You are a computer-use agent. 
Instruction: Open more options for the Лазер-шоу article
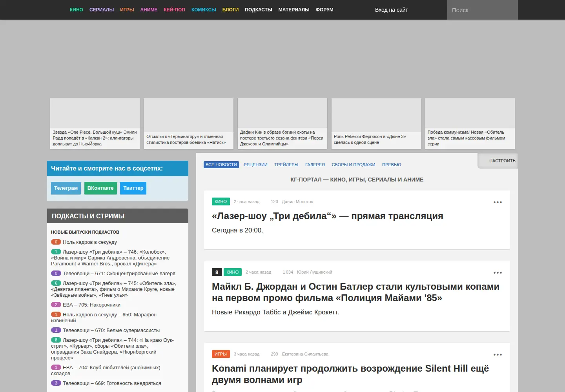pyautogui.click(x=498, y=202)
